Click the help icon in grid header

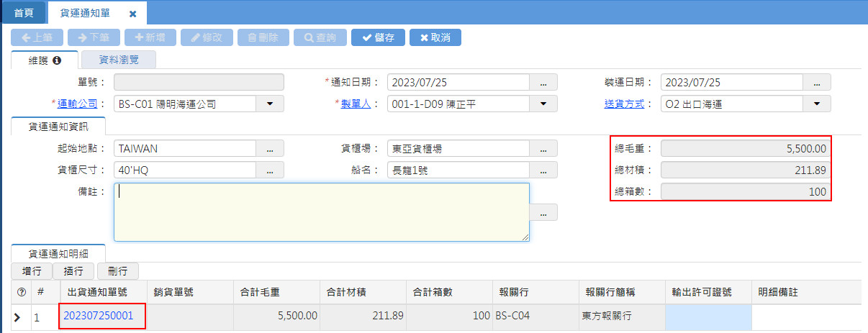[x=21, y=293]
